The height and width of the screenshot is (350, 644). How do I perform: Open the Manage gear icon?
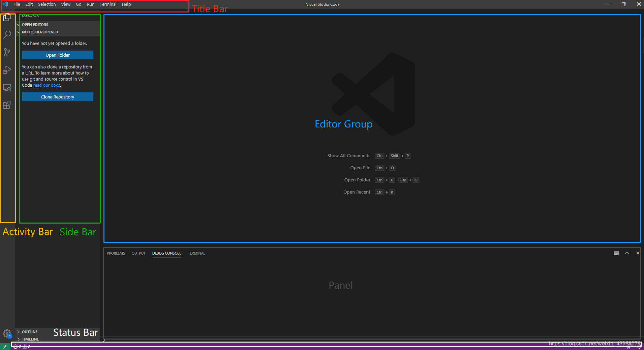[7, 334]
